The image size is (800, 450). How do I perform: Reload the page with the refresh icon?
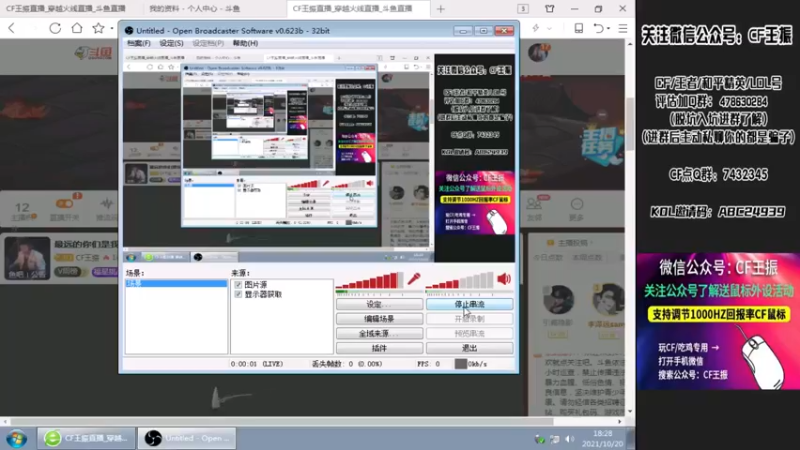55,28
